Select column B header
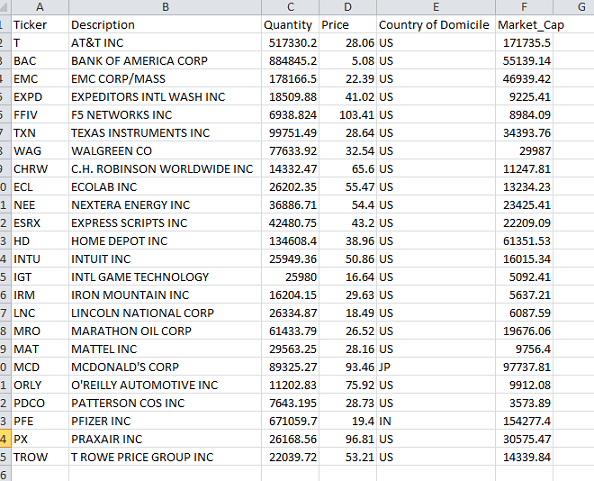 coord(165,7)
